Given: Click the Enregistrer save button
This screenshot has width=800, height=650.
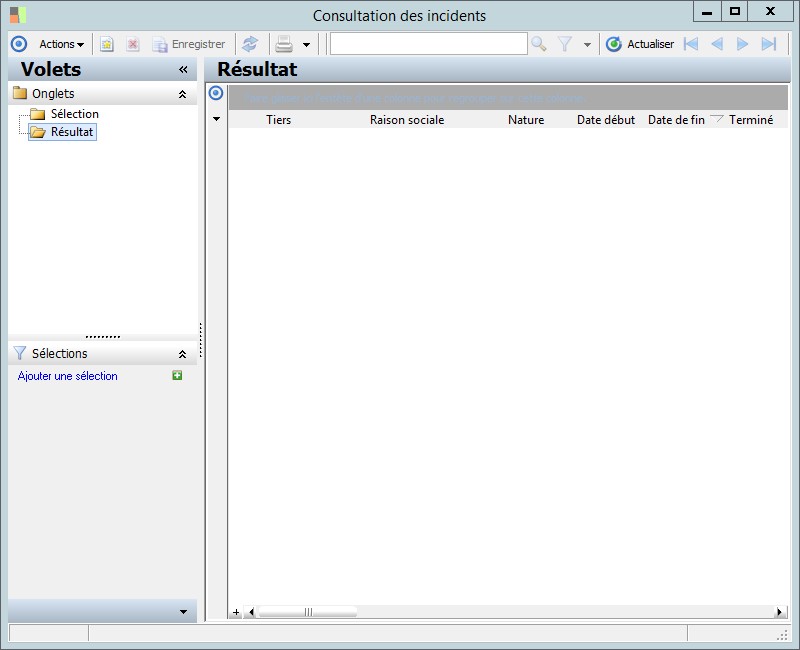Looking at the screenshot, I should (189, 44).
